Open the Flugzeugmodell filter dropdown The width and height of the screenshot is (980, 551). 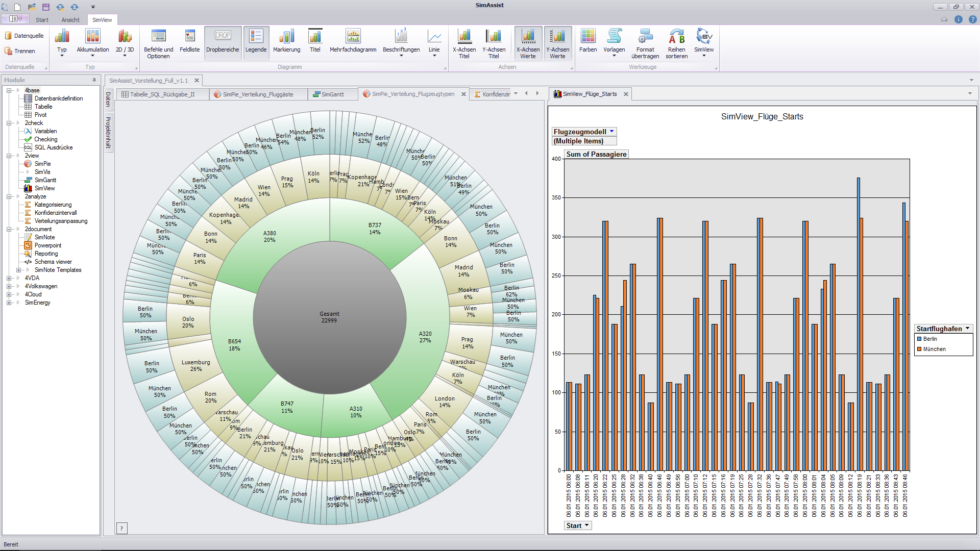(611, 132)
